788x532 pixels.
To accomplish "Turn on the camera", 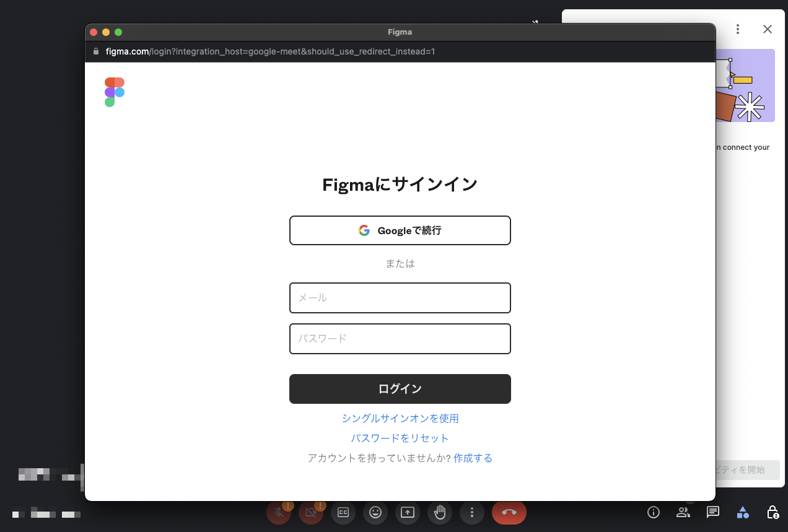I will click(311, 512).
